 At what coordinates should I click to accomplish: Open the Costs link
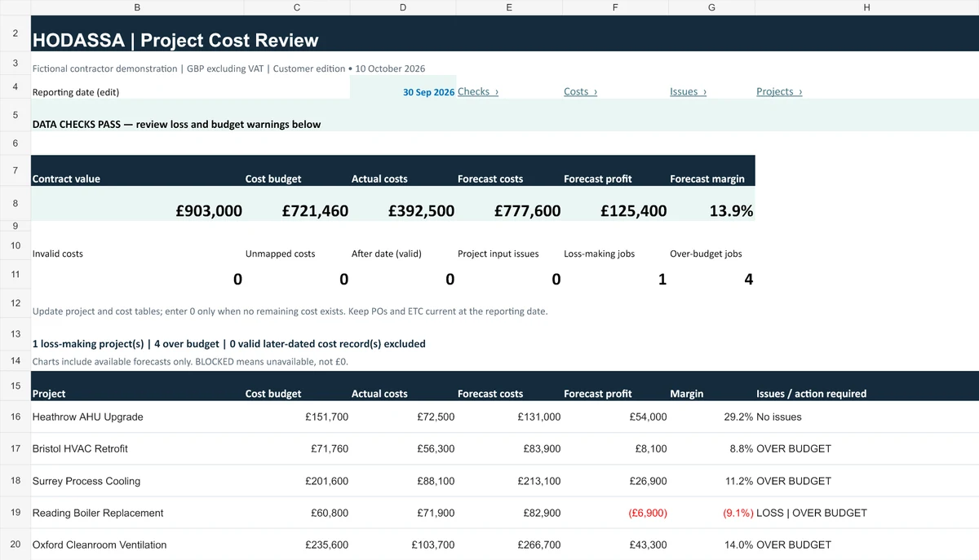click(580, 91)
